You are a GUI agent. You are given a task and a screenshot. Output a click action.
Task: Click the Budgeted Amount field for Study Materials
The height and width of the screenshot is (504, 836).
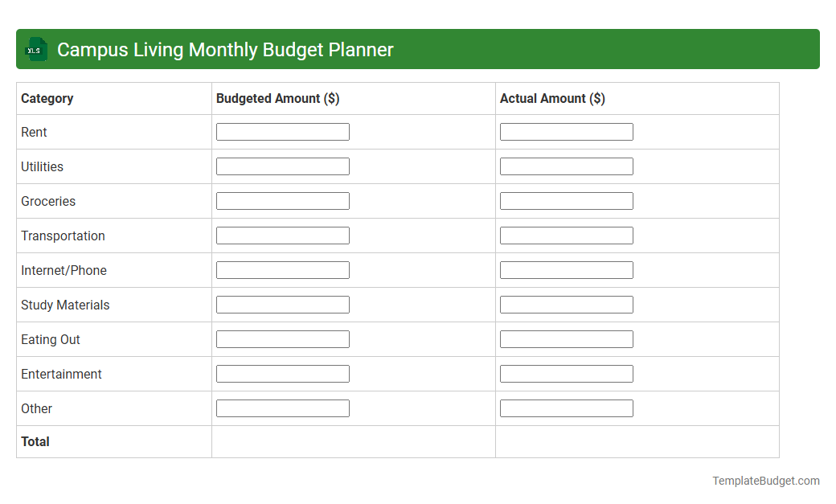[x=282, y=304]
